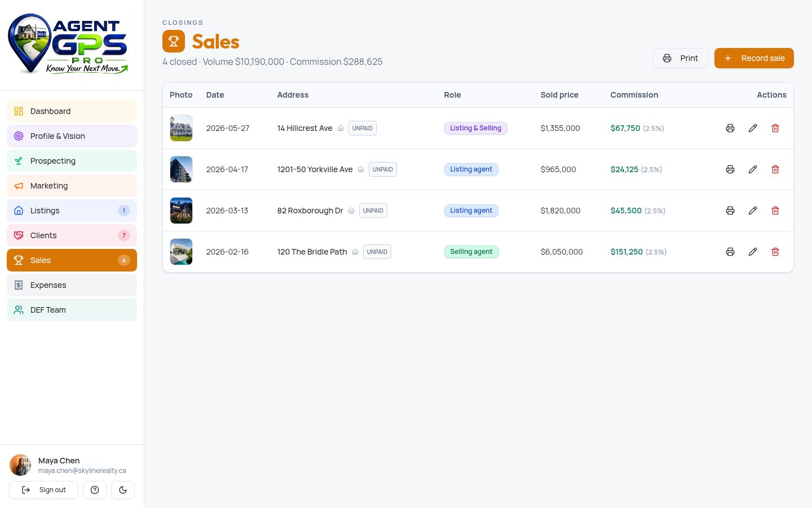Viewport: 812px width, 508px height.
Task: Open the Dashboard page
Action: coord(72,111)
